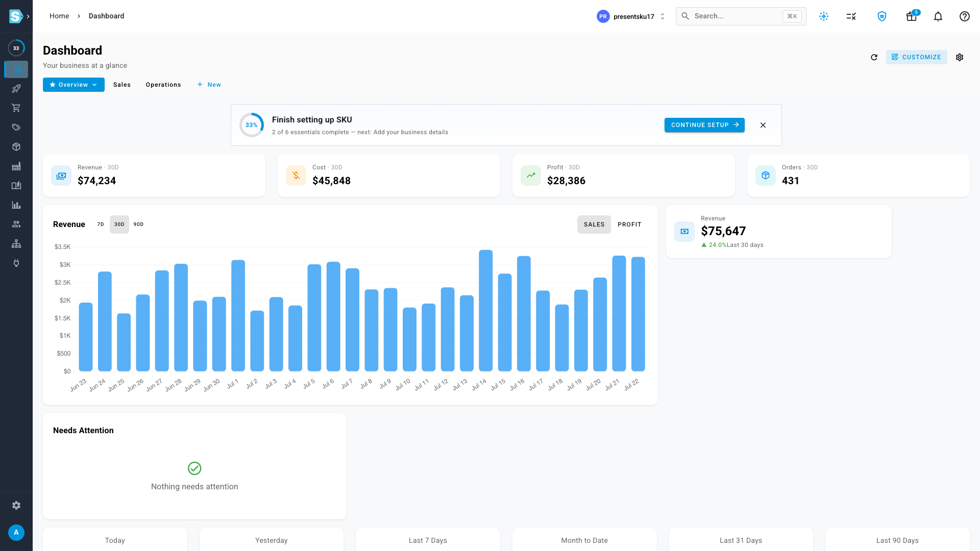Open the Last 7 Days summary card
980x551 pixels.
[x=428, y=539]
